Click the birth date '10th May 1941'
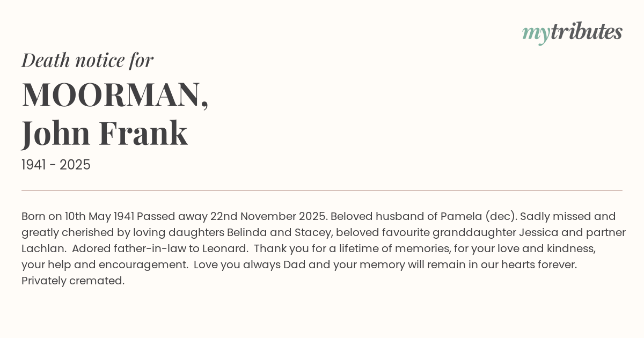Screen dimensions: 644x338 pos(99,216)
